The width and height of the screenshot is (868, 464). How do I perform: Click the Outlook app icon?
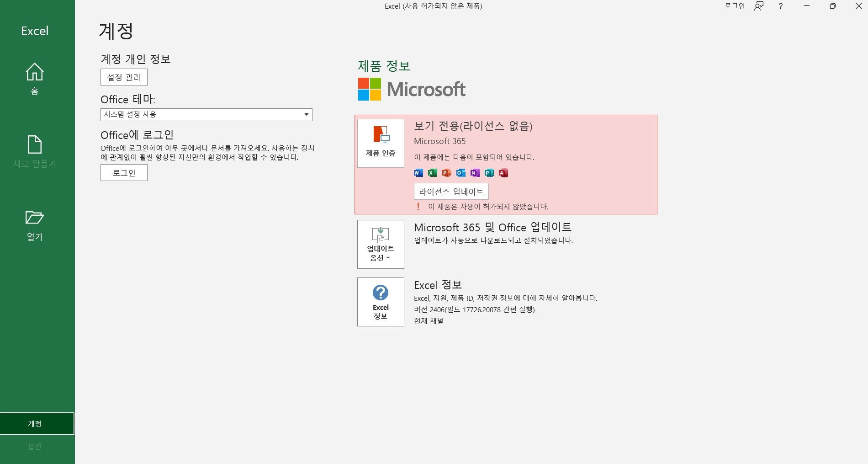(460, 173)
